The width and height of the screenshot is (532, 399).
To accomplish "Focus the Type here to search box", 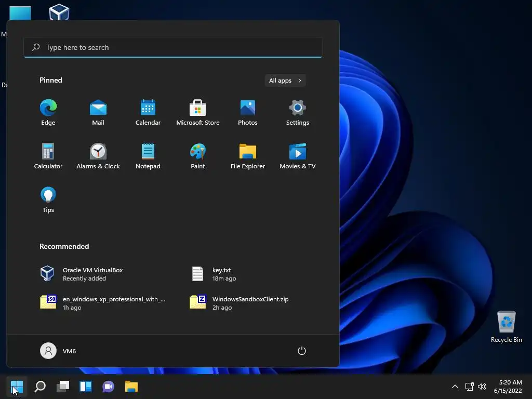I will pos(172,47).
